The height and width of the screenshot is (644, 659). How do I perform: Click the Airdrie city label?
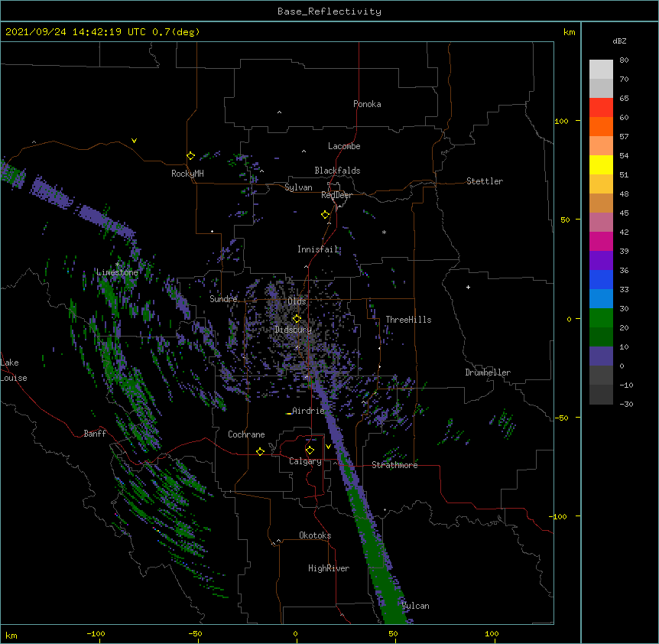[309, 411]
